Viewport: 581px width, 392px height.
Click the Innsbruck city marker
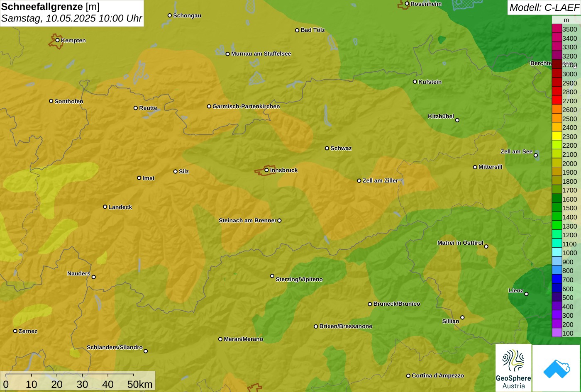(x=266, y=170)
